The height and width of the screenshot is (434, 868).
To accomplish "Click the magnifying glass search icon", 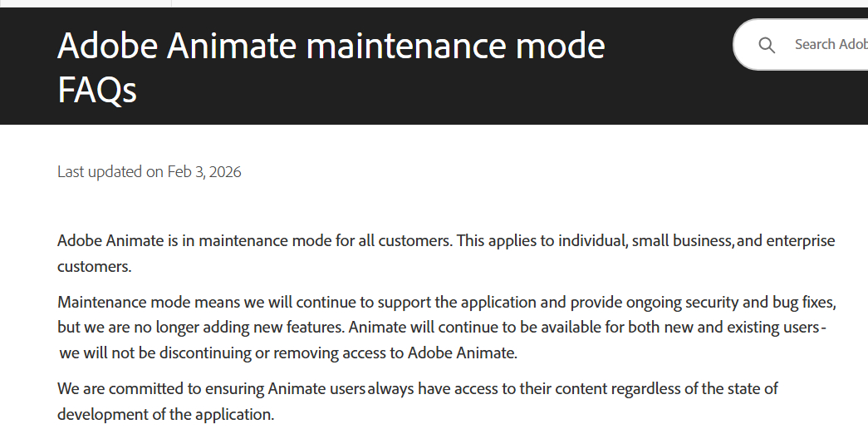I will click(x=767, y=45).
